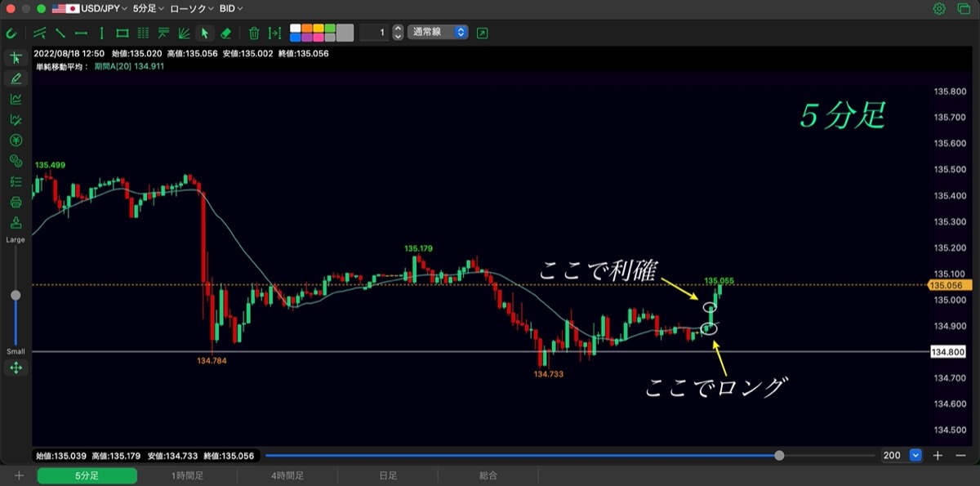980x486 pixels.
Task: Click the four-way move arrows icon
Action: click(x=16, y=368)
